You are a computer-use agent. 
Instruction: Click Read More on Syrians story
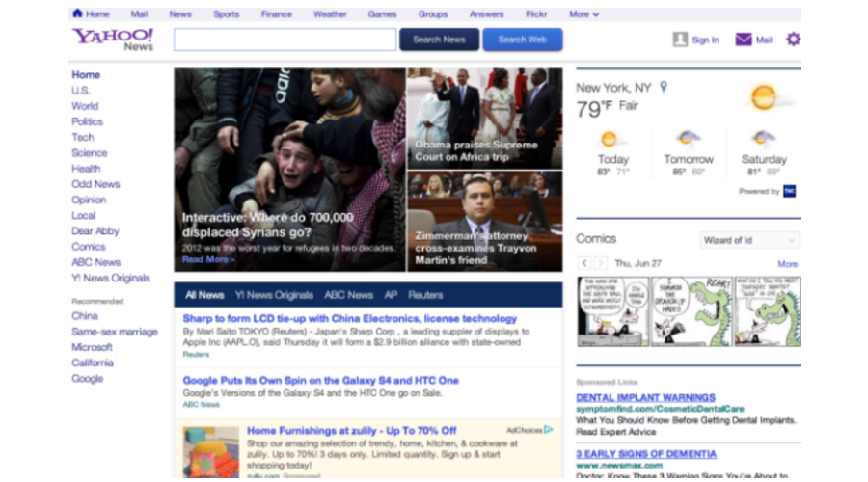(x=207, y=259)
